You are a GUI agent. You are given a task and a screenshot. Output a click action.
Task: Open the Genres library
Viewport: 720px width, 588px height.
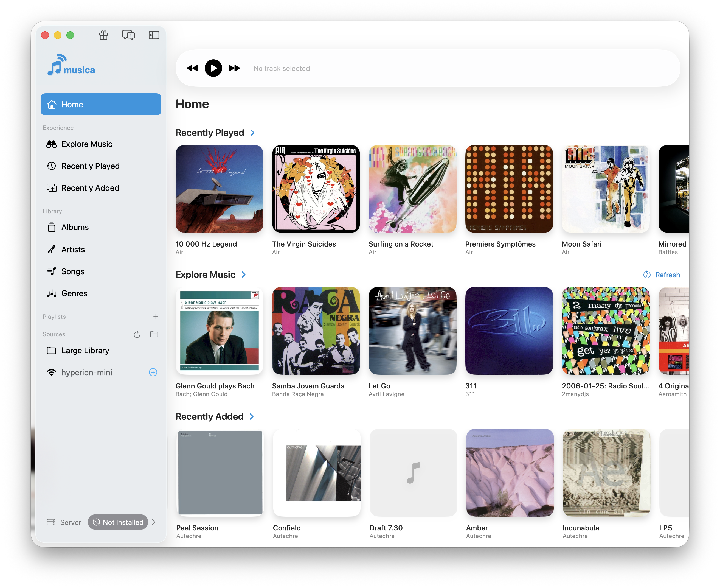(x=101, y=293)
